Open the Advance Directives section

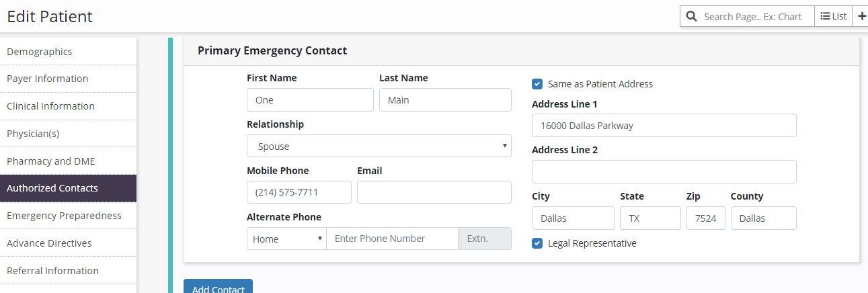pyautogui.click(x=49, y=243)
